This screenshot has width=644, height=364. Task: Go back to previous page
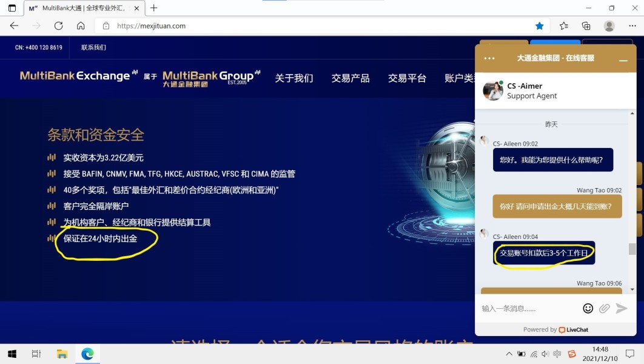[14, 26]
